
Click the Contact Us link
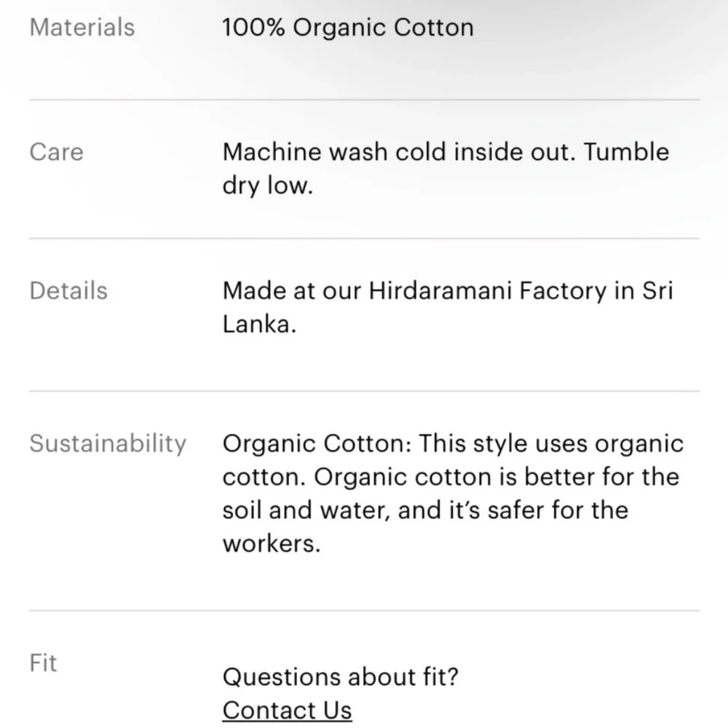pos(287,710)
